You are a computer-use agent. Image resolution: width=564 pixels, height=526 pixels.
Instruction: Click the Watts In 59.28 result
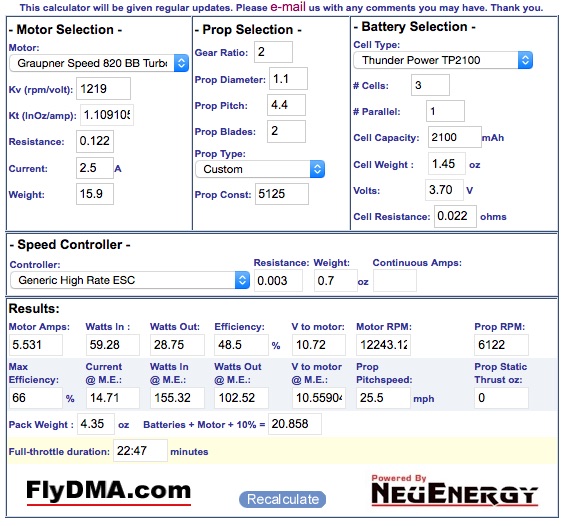tap(113, 345)
